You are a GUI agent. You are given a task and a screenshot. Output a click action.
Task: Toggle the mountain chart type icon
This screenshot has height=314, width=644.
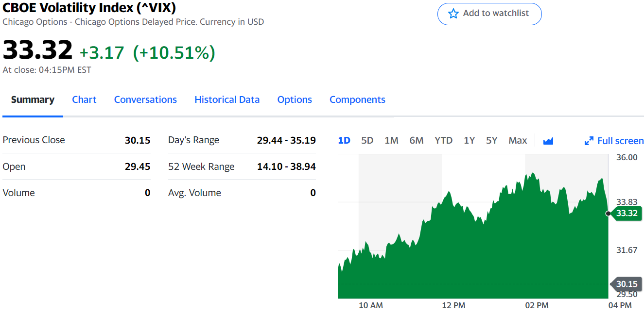coord(548,141)
